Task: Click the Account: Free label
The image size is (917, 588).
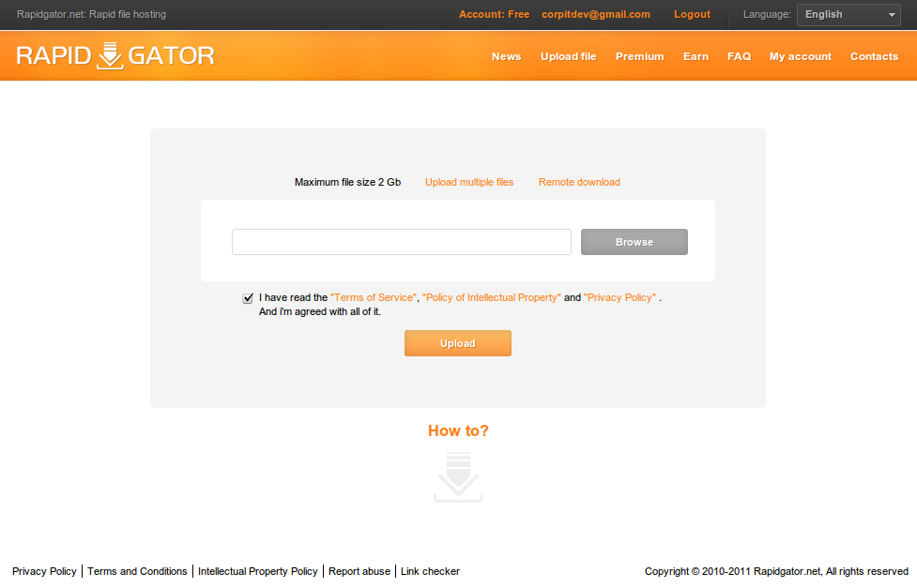Action: click(x=495, y=15)
